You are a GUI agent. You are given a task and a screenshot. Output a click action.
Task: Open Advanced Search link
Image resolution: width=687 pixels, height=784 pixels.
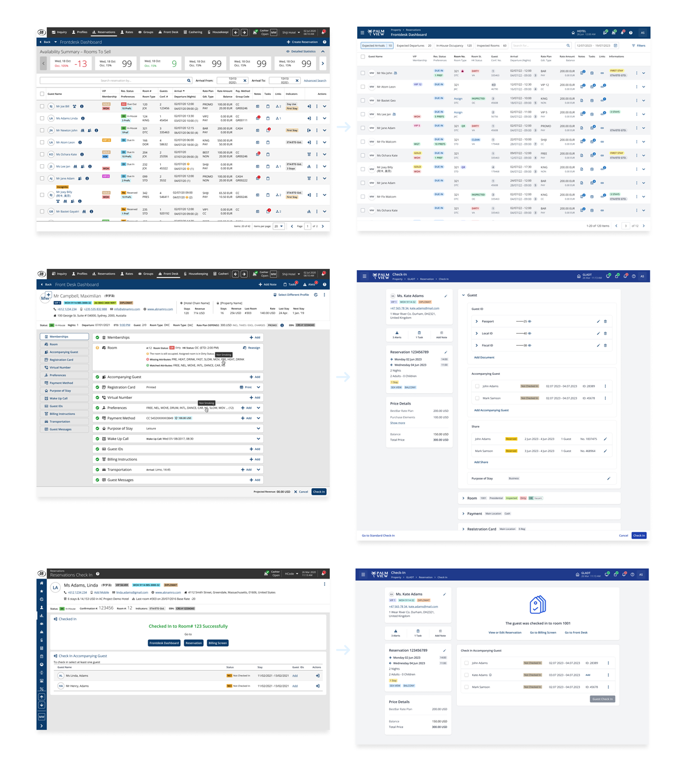(315, 81)
